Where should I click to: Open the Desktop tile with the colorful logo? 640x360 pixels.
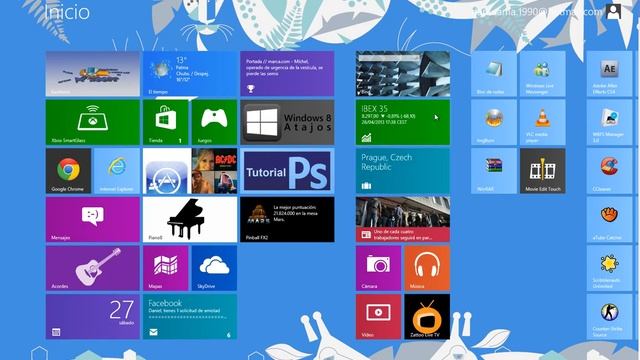coord(93,74)
